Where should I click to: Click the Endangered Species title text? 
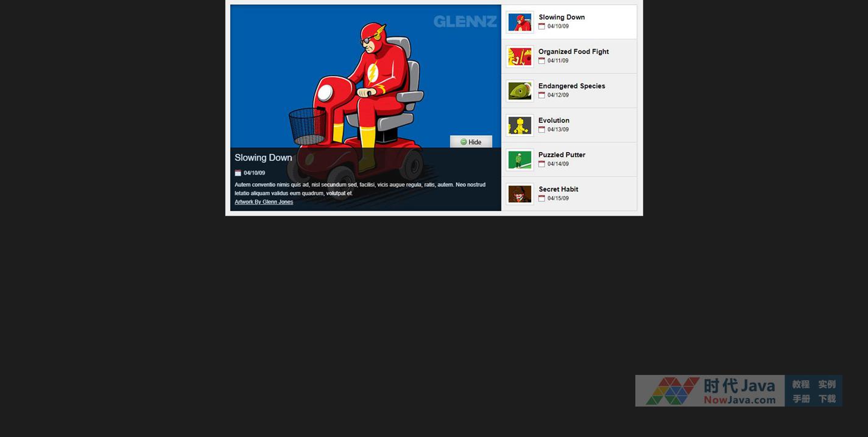pos(571,86)
